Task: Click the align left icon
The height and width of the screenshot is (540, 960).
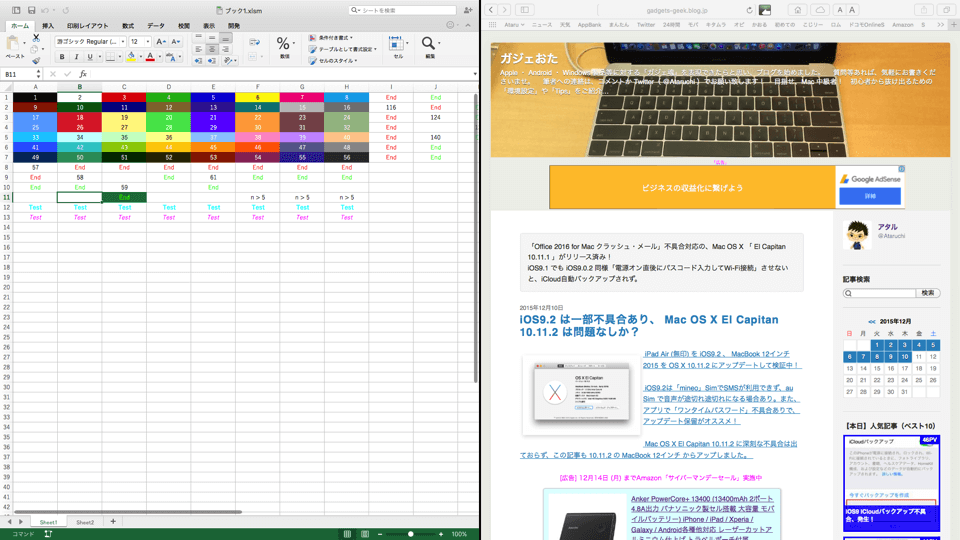Action: tap(198, 49)
